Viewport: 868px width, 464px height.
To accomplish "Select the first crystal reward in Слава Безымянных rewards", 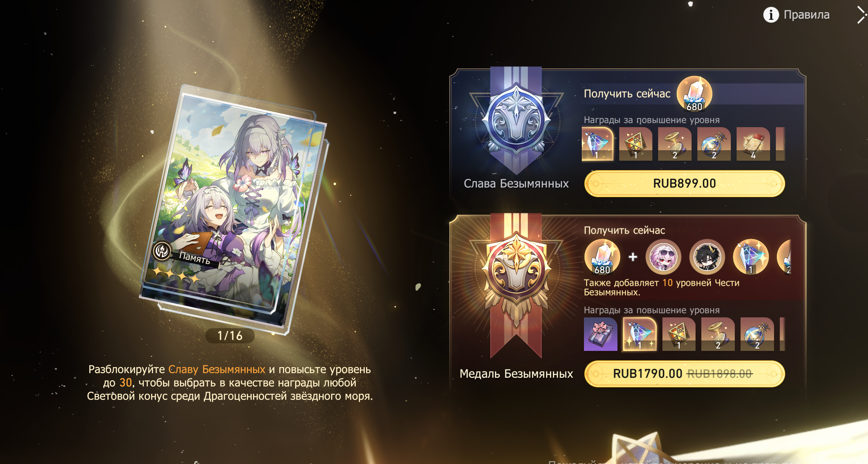I will pos(598,144).
